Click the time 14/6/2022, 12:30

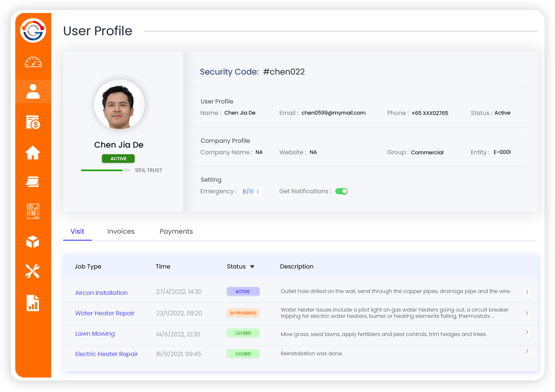tap(178, 334)
